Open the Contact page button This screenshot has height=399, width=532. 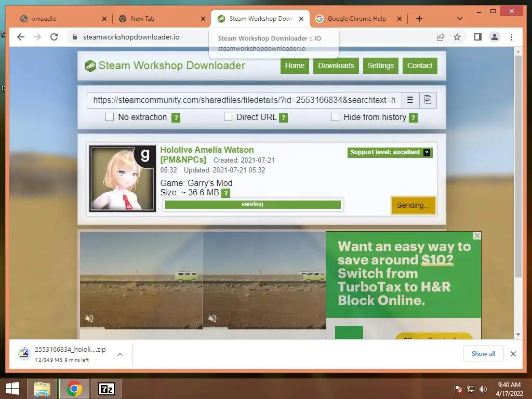pos(420,65)
